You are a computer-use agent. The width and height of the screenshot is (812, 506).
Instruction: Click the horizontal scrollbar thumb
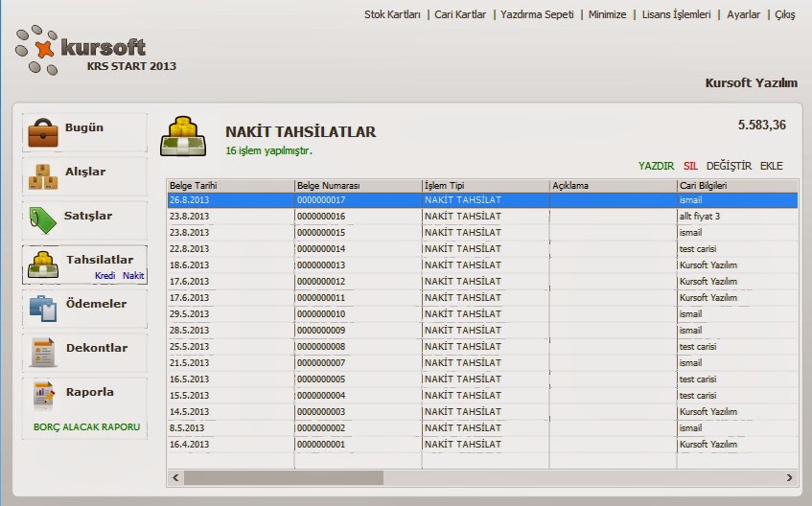(284, 477)
